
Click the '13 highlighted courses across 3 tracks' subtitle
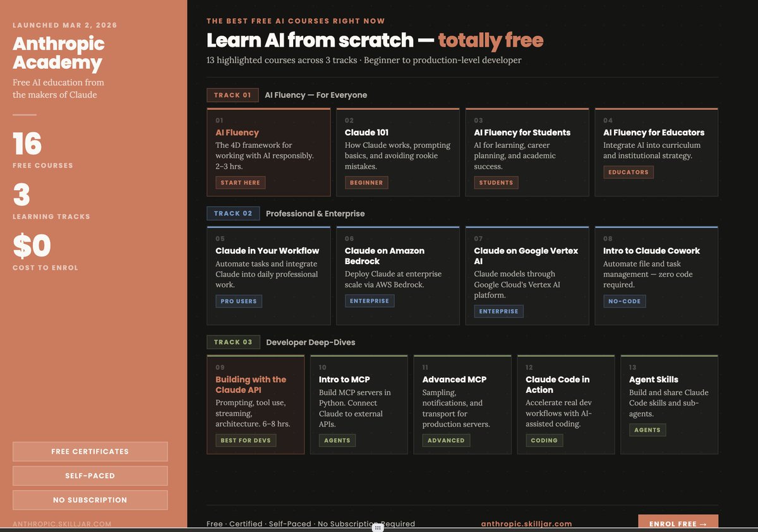click(364, 61)
